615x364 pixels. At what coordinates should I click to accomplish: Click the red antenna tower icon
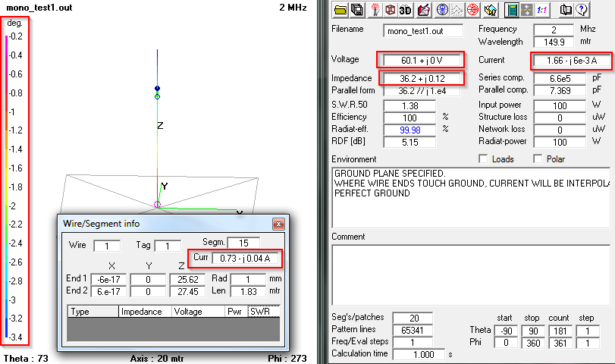375,10
